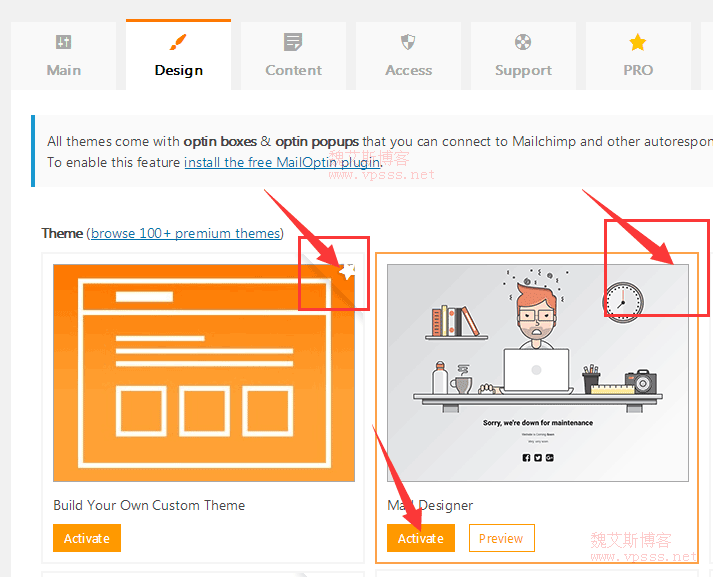Click the white star badge on the custom theme
The image size is (713, 577).
[x=347, y=271]
